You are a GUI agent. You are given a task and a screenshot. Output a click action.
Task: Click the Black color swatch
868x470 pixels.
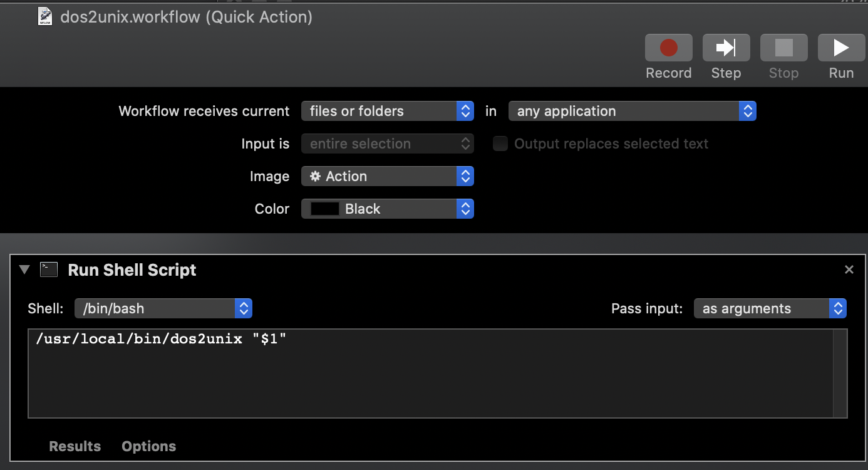[325, 209]
